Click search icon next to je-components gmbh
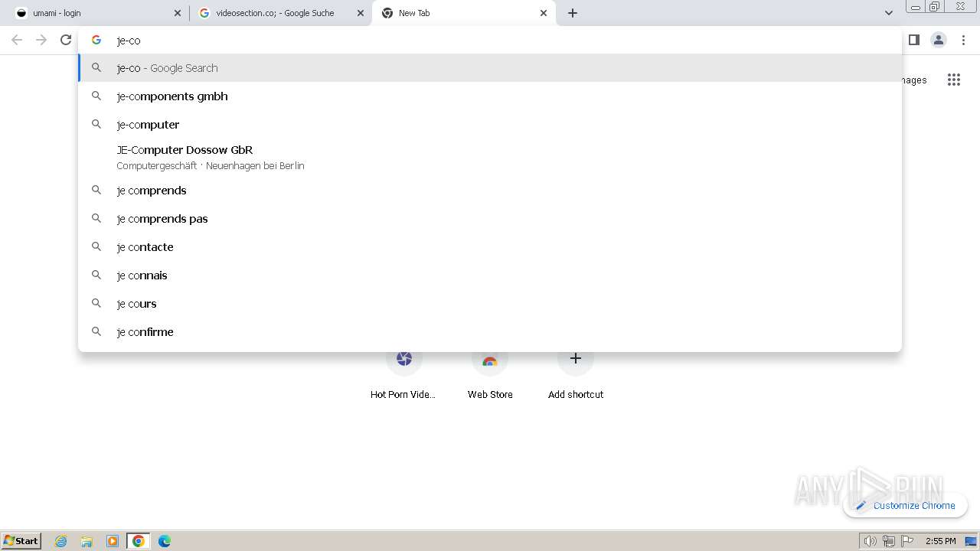Image resolution: width=980 pixels, height=551 pixels. tap(96, 96)
